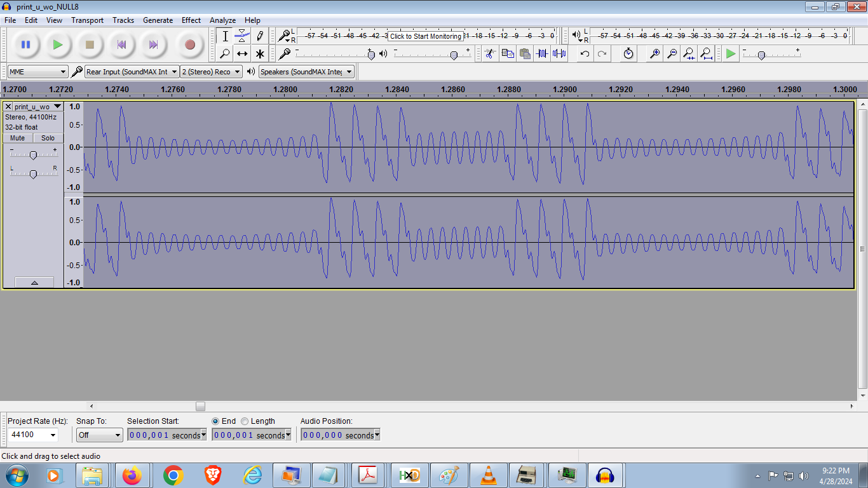Click the Pause transport button
This screenshot has height=488, width=868.
[25, 44]
